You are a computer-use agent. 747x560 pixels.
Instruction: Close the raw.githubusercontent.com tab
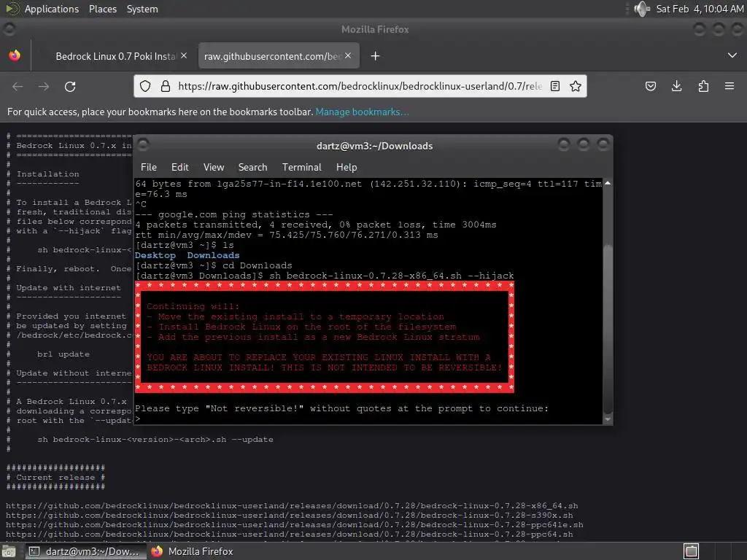click(348, 55)
